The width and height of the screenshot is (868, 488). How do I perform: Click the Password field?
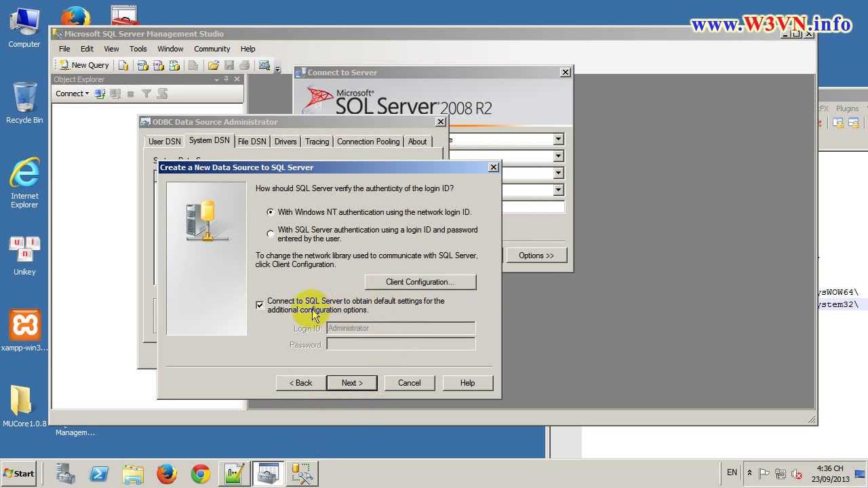[401, 344]
